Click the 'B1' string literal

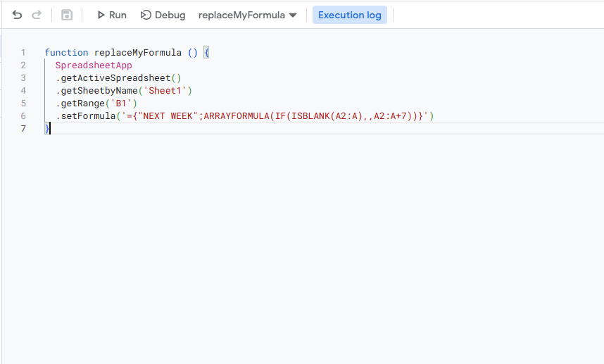pos(121,103)
